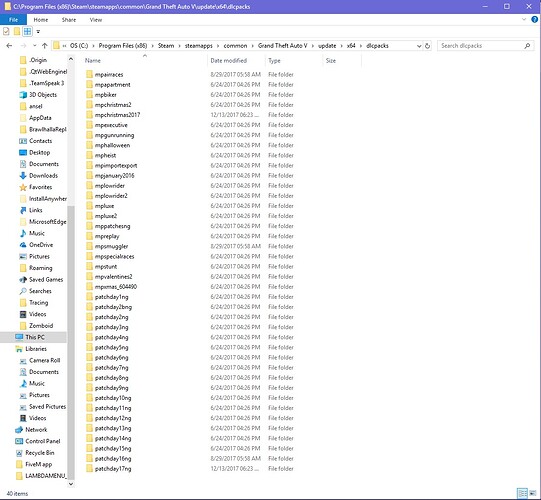Click the Music note icon under Links

pyautogui.click(x=23, y=233)
